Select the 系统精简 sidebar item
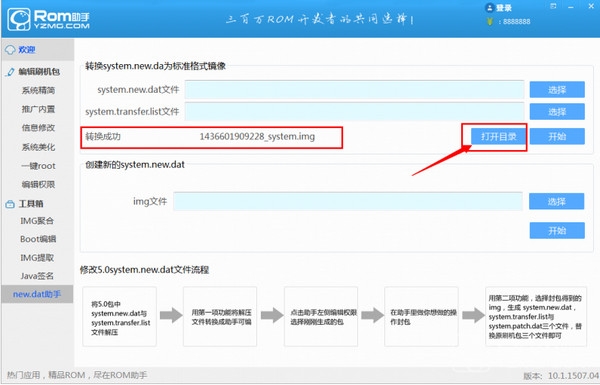 [x=38, y=90]
